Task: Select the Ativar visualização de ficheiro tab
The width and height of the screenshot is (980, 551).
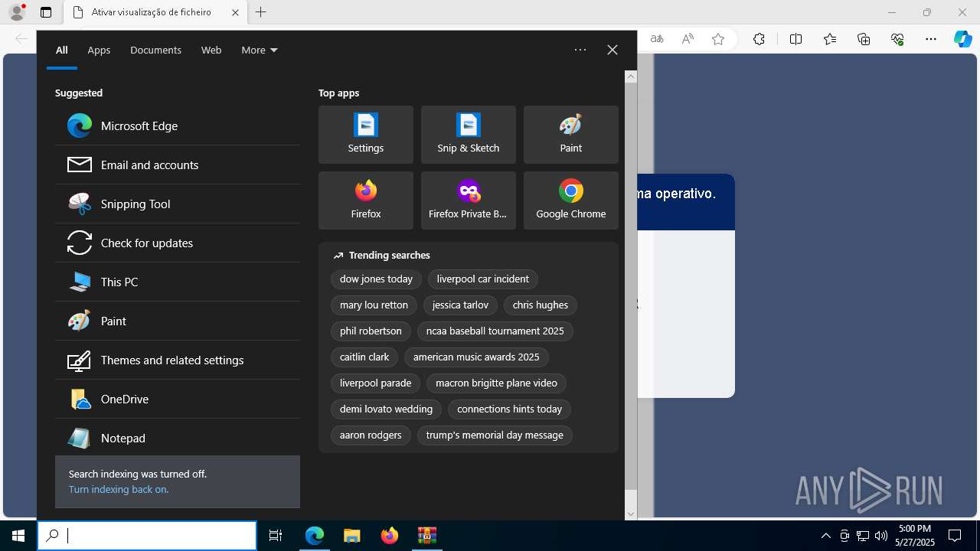Action: (155, 12)
